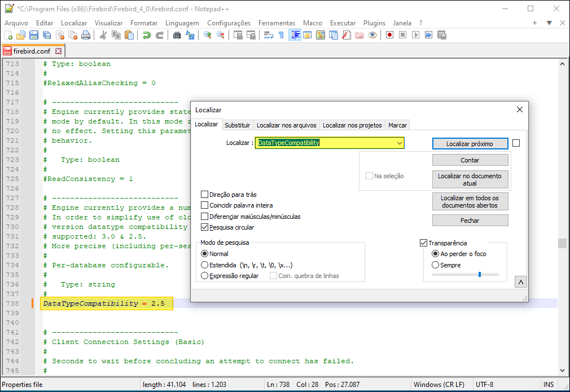The image size is (570, 392).
Task: Click the Contar button
Action: tap(470, 160)
